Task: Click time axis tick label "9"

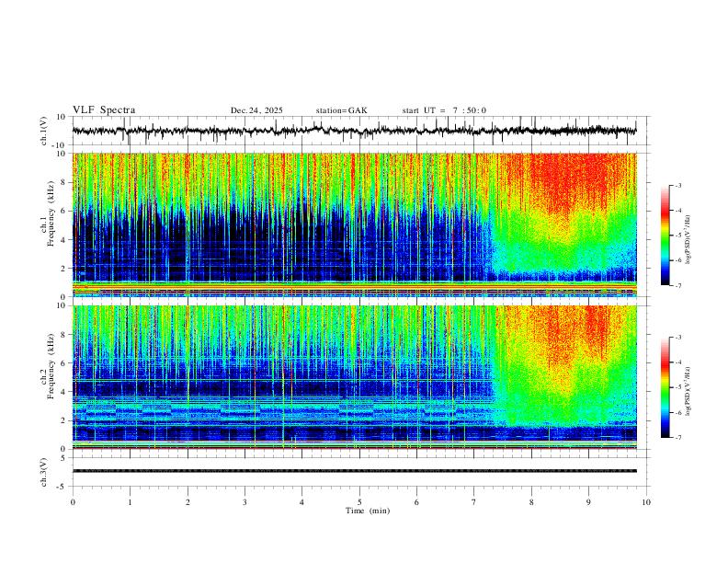Action: tap(588, 502)
